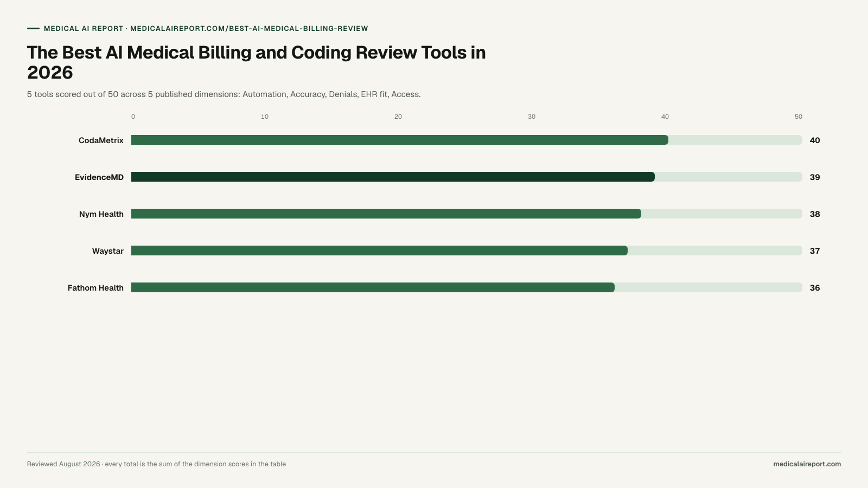Screen dimensions: 868x488
Task: Click the Fathom Health label
Action: pos(95,288)
